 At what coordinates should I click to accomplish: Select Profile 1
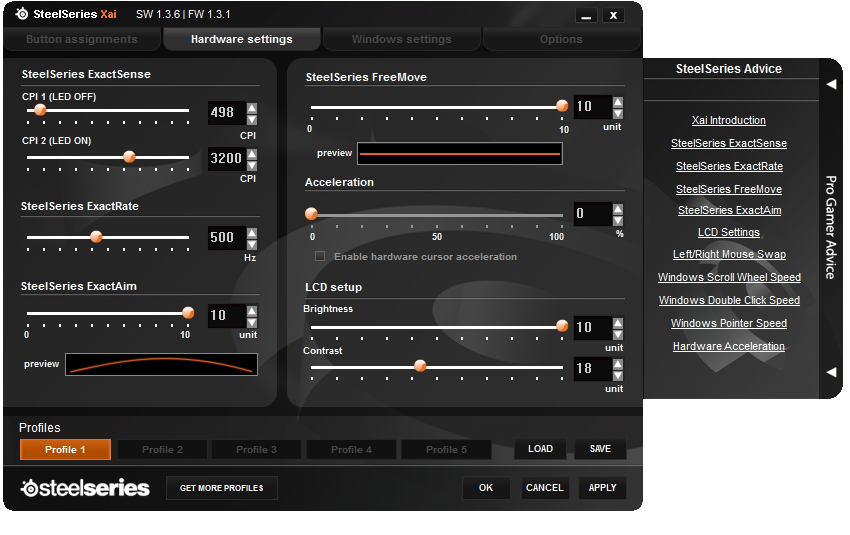click(65, 449)
